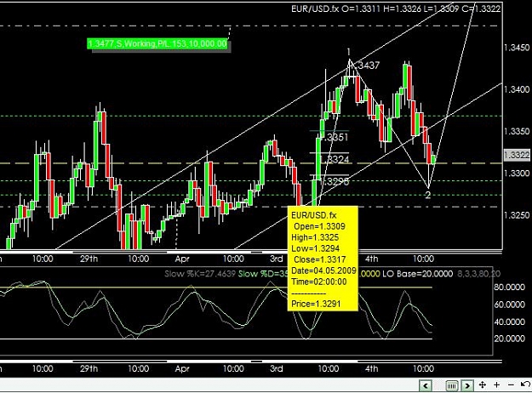Viewport: 532px width, 393px height.
Task: Click 4th on the price chart time axis
Action: click(x=372, y=259)
